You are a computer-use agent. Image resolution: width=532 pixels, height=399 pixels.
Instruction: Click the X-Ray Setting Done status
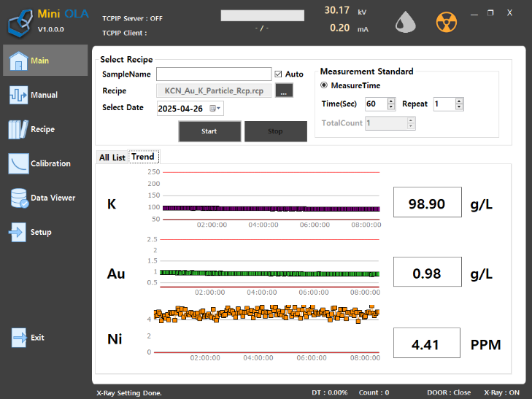[x=129, y=393]
